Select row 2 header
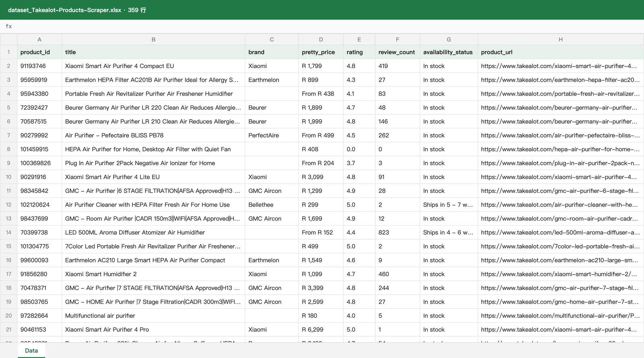The width and height of the screenshot is (644, 358). (8, 66)
